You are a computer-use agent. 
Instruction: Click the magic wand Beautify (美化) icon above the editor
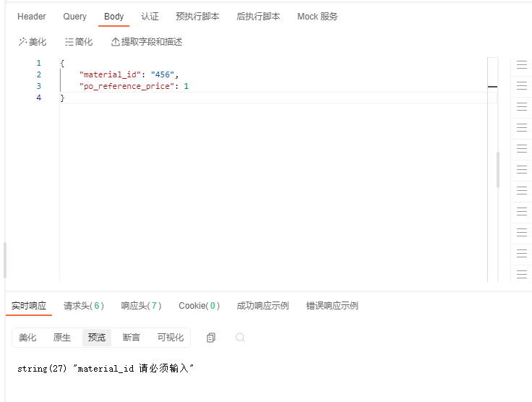point(22,42)
